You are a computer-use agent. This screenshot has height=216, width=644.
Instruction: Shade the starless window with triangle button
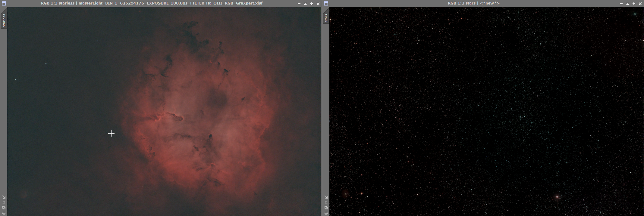(305, 4)
